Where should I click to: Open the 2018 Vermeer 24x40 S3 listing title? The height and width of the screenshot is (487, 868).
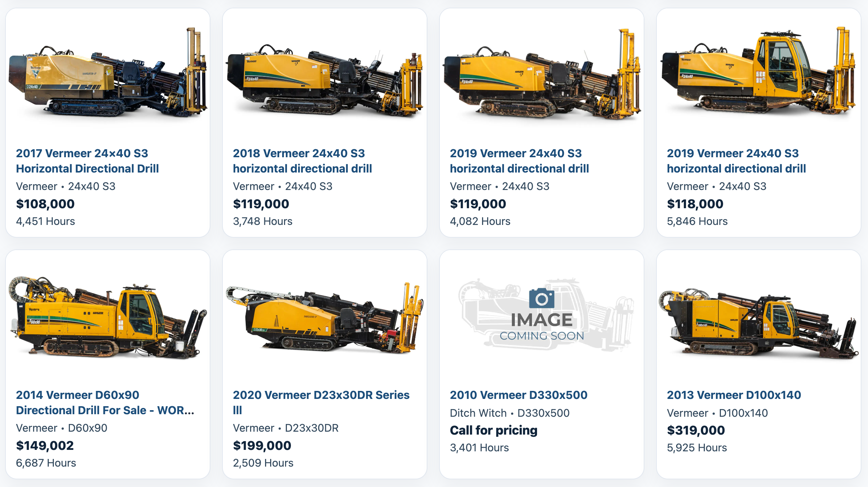pos(302,161)
